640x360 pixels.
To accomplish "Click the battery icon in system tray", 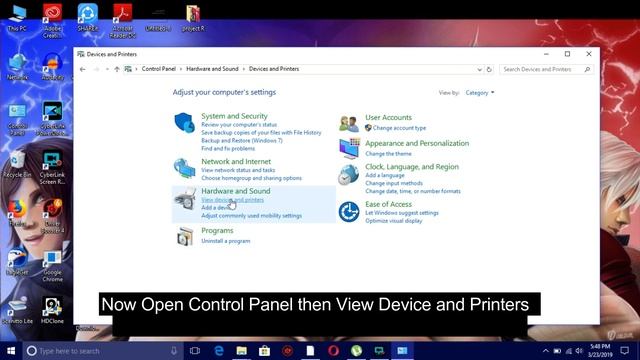I will point(557,351).
